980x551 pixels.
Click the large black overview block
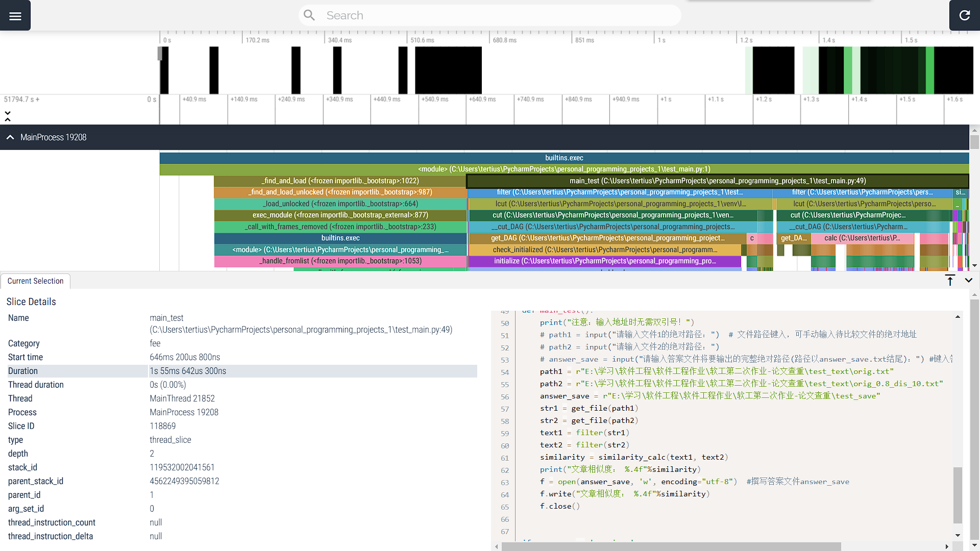coord(448,70)
